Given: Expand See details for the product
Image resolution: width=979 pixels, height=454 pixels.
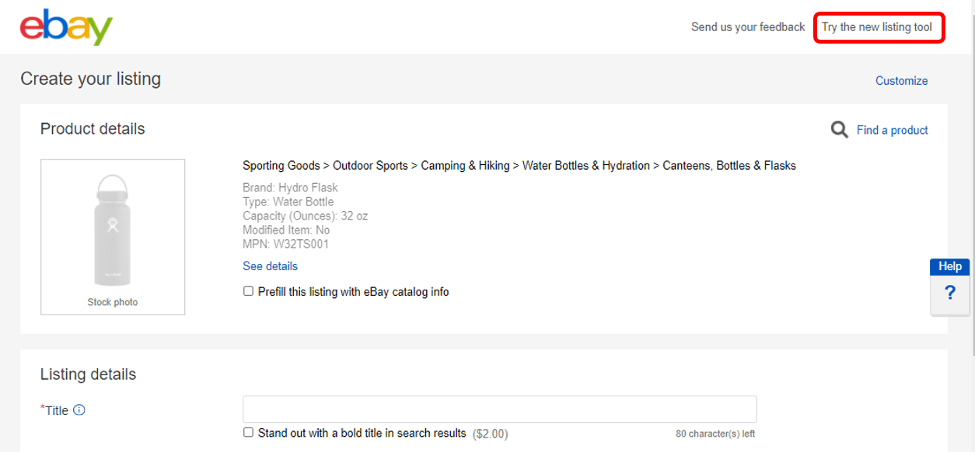Looking at the screenshot, I should click(x=270, y=266).
